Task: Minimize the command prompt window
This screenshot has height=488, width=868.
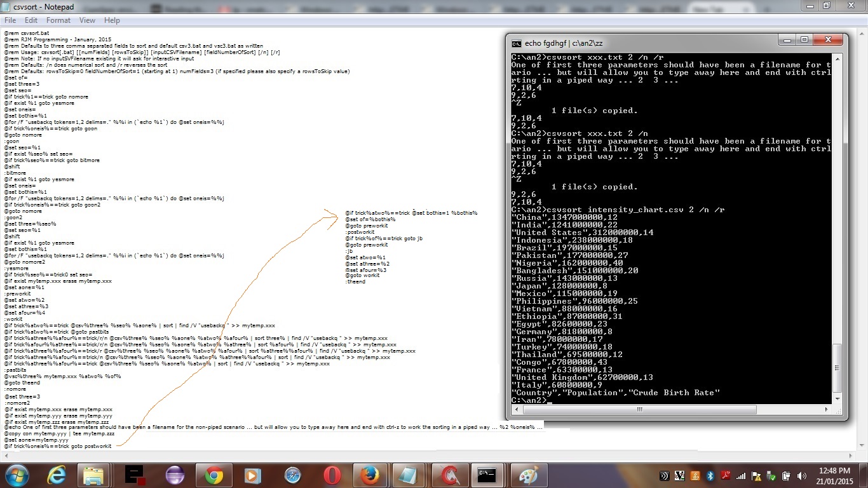Action: click(786, 39)
